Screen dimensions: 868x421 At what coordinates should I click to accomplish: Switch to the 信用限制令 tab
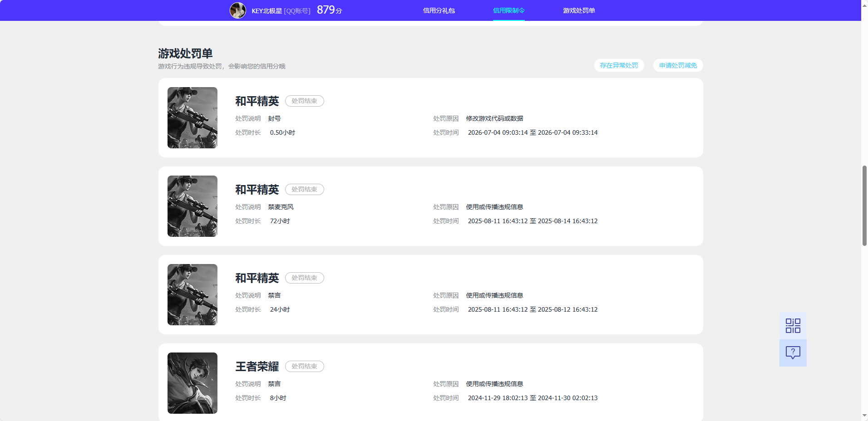508,10
